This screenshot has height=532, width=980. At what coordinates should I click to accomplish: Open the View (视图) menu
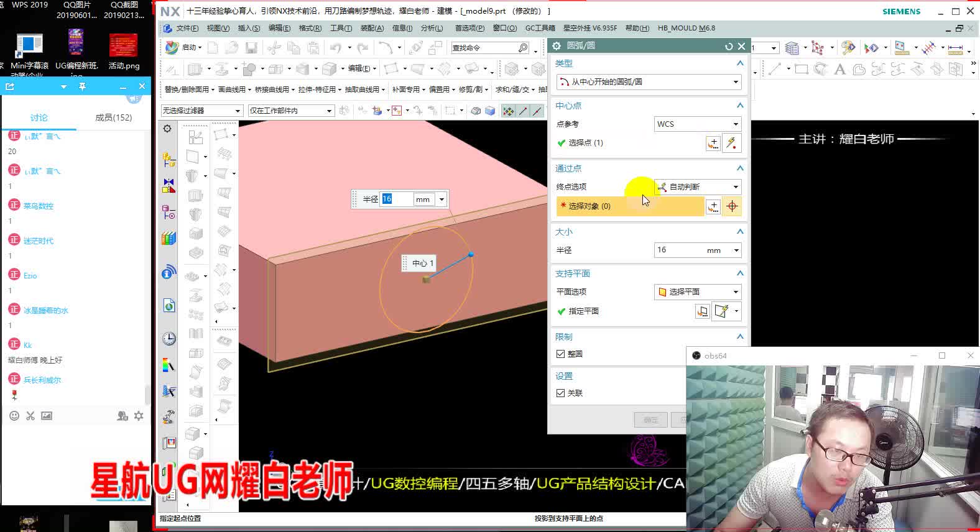pyautogui.click(x=218, y=28)
